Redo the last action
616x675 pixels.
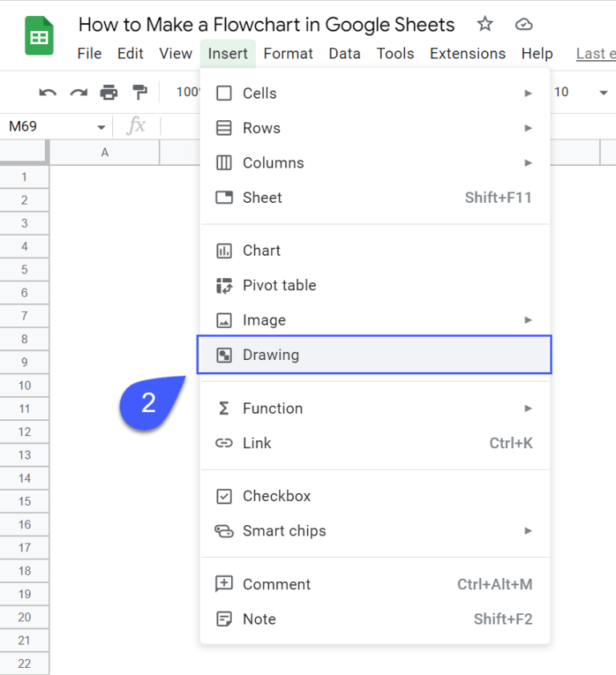[77, 92]
